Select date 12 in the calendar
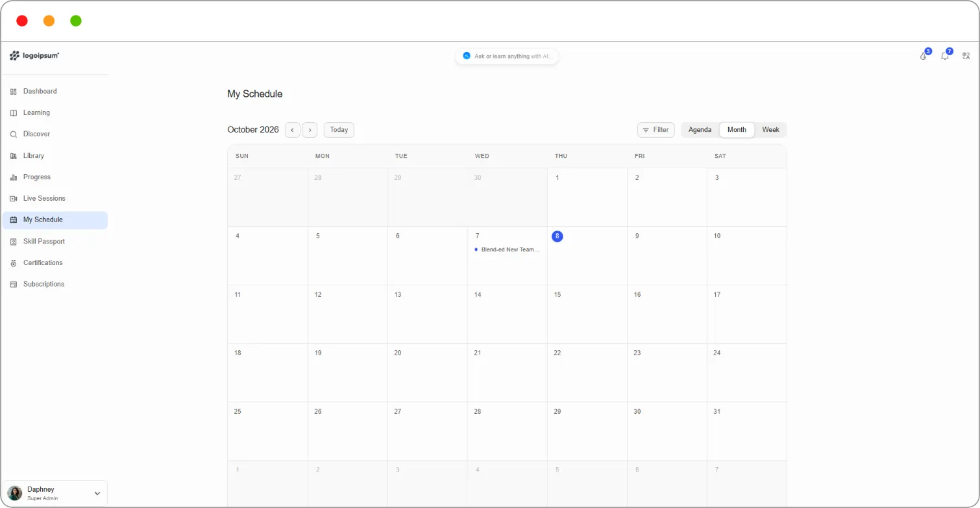This screenshot has height=508, width=980. pos(318,295)
